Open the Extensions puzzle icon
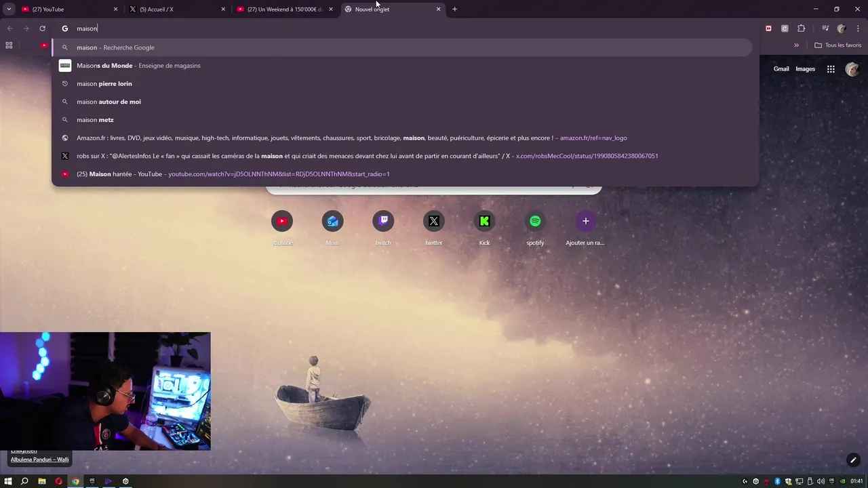The image size is (868, 488). 801,28
